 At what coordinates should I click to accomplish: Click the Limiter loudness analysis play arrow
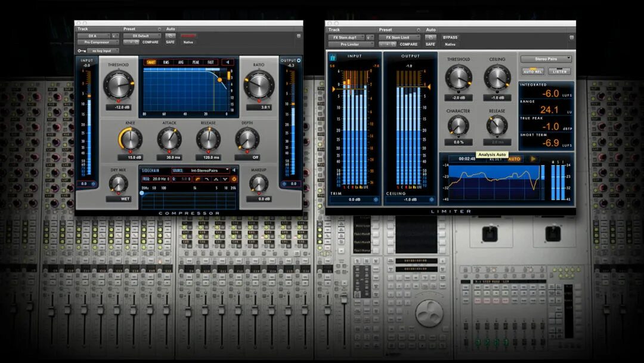coord(532,159)
